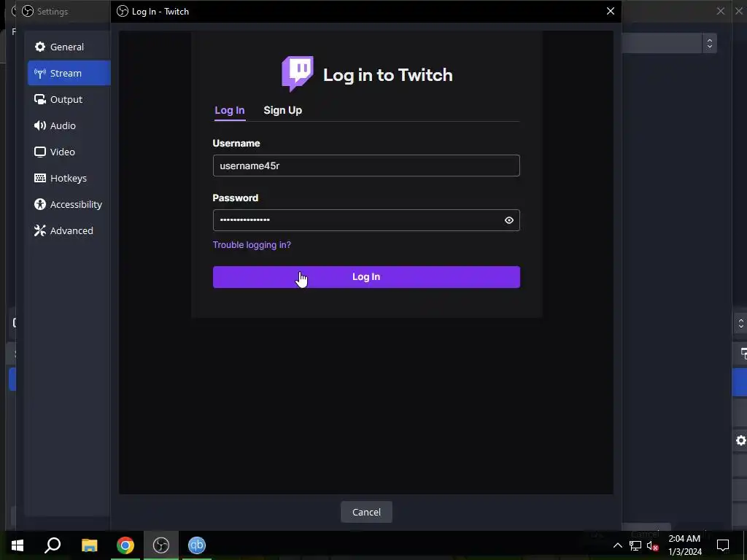Image resolution: width=747 pixels, height=560 pixels.
Task: Focus the Username input field
Action: pyautogui.click(x=366, y=166)
